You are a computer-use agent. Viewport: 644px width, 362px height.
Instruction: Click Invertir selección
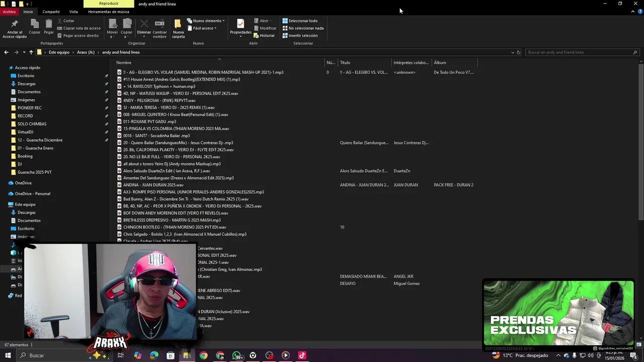300,36
